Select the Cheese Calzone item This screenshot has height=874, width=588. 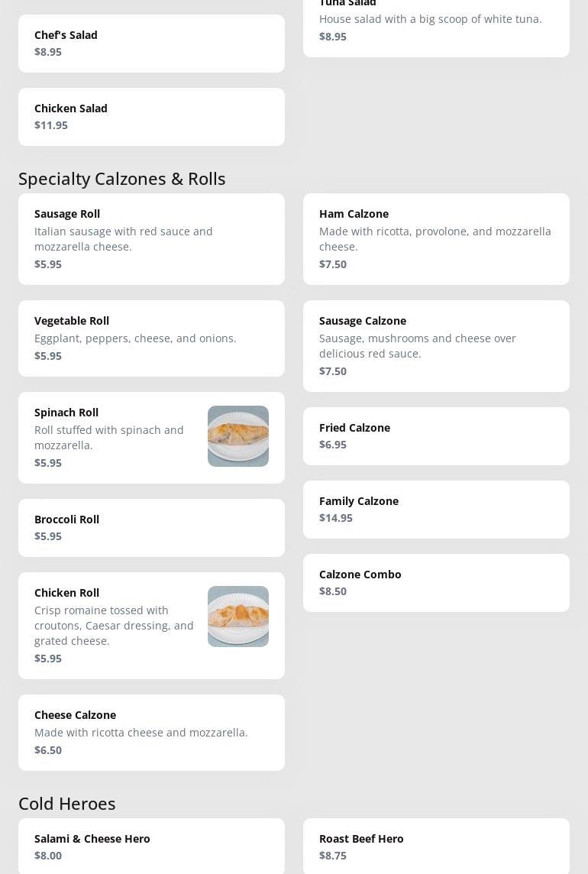[151, 733]
